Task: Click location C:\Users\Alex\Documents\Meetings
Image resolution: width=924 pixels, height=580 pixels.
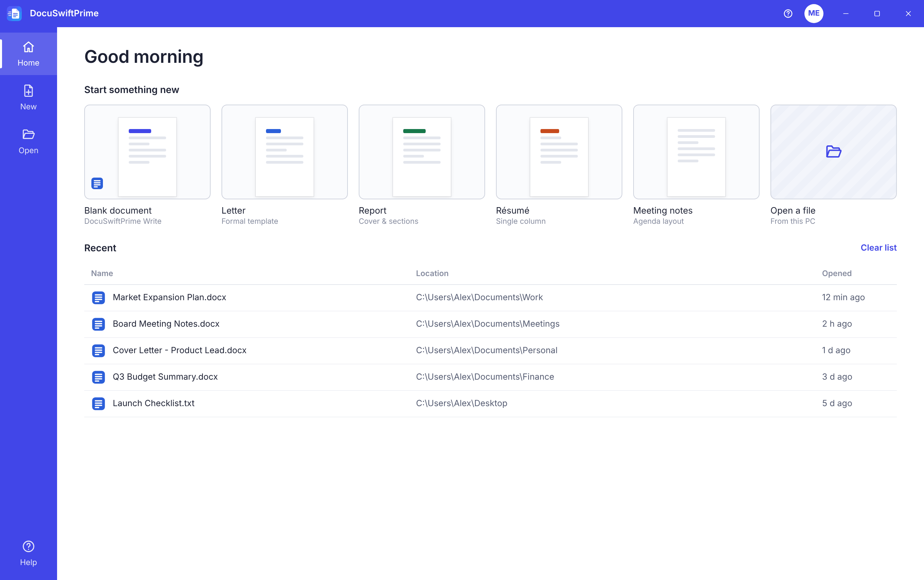Action: (488, 324)
